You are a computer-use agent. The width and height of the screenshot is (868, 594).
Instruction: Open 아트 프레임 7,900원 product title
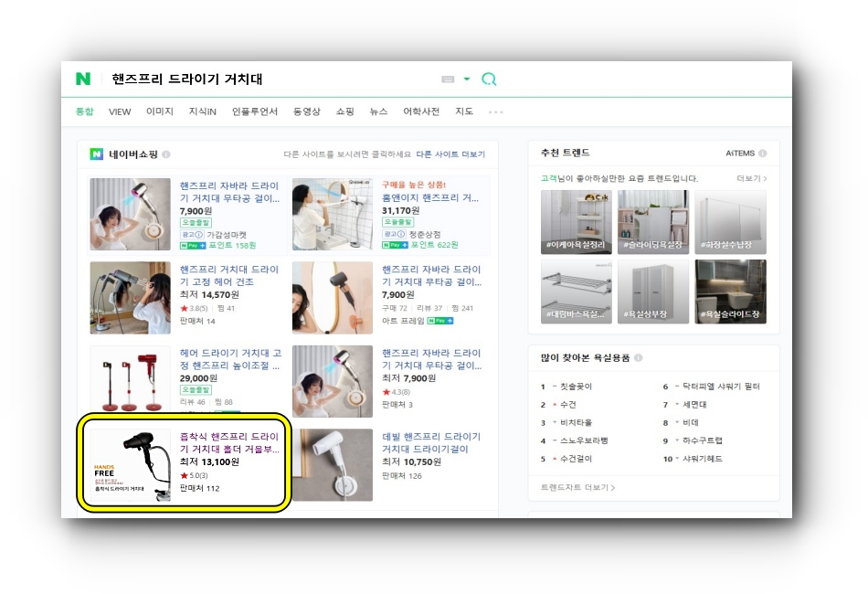[432, 275]
